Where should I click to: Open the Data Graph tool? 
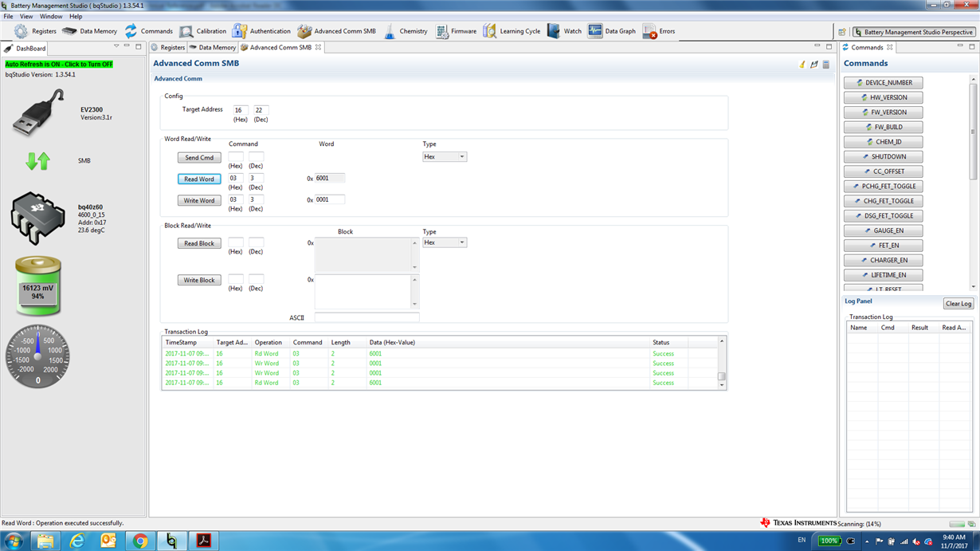click(612, 31)
